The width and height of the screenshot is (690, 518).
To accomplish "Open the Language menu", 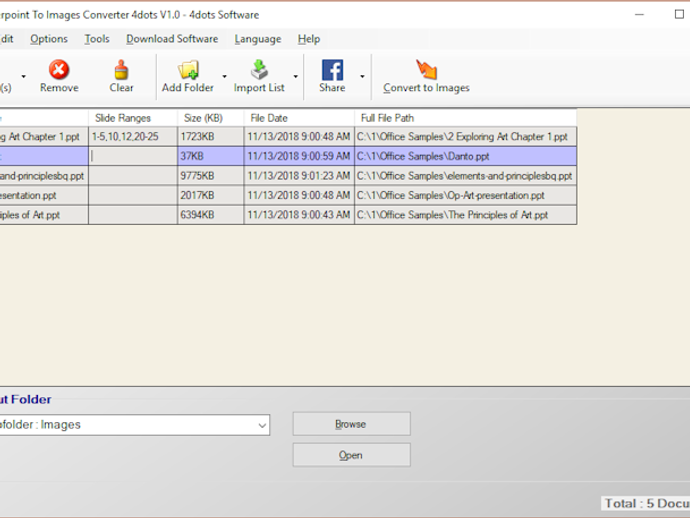I will 258,39.
